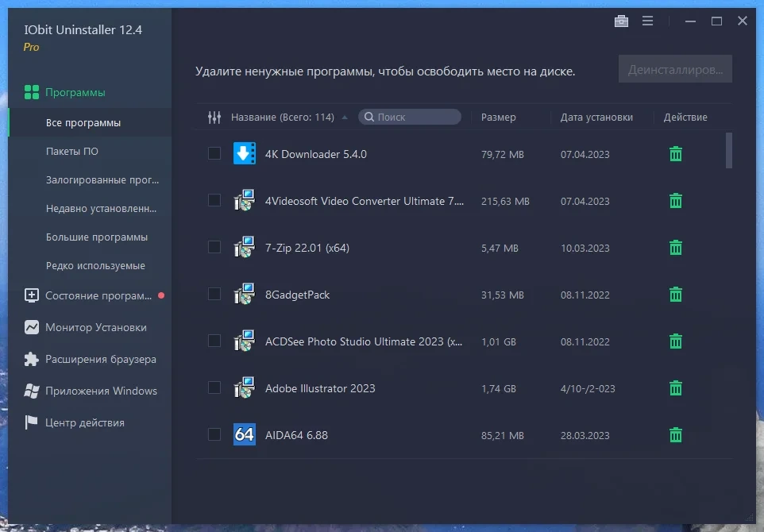Click the trash icon for AIDA64 6.88
The width and height of the screenshot is (764, 532).
click(x=675, y=434)
